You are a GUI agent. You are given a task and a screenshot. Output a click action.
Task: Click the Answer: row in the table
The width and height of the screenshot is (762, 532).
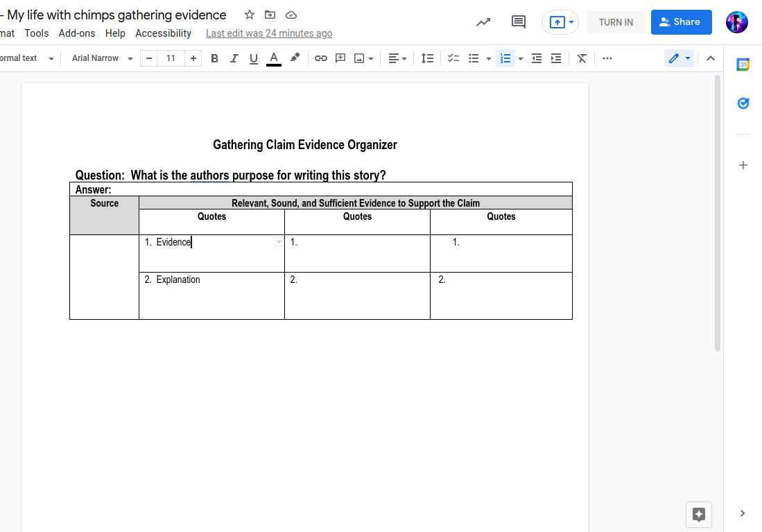click(x=321, y=189)
